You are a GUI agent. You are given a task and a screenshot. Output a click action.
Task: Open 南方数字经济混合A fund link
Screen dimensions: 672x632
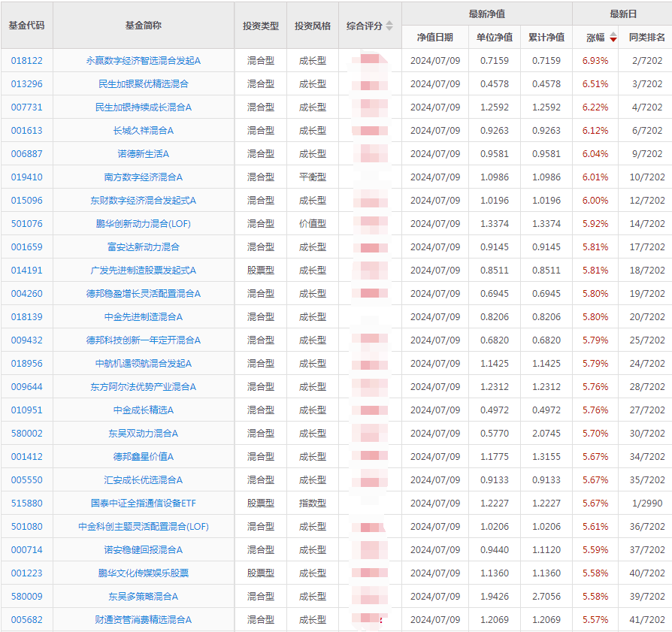tap(143, 177)
